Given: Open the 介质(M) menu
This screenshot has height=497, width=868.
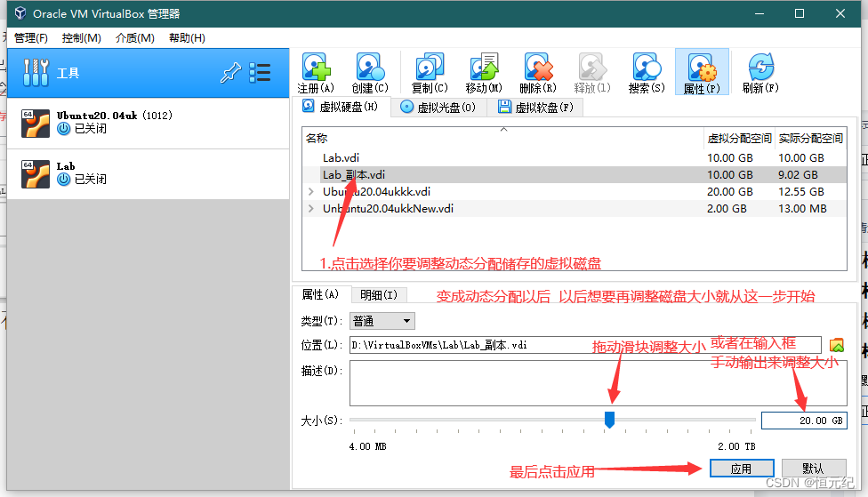Looking at the screenshot, I should (x=135, y=37).
